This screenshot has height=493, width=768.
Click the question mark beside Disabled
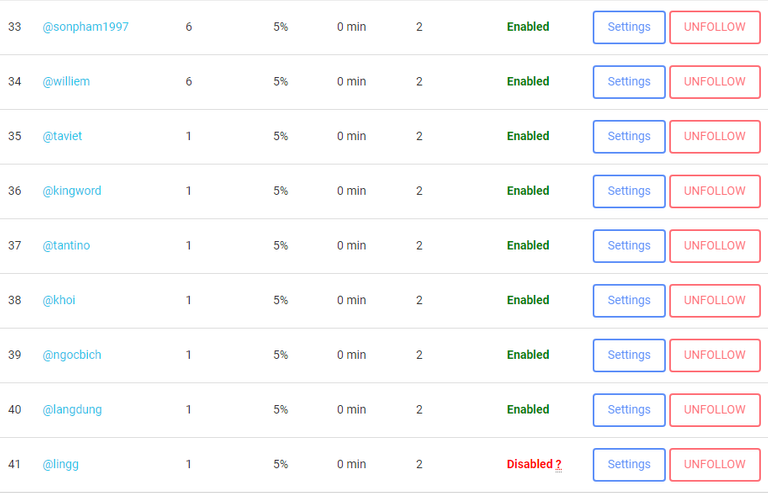coord(558,465)
